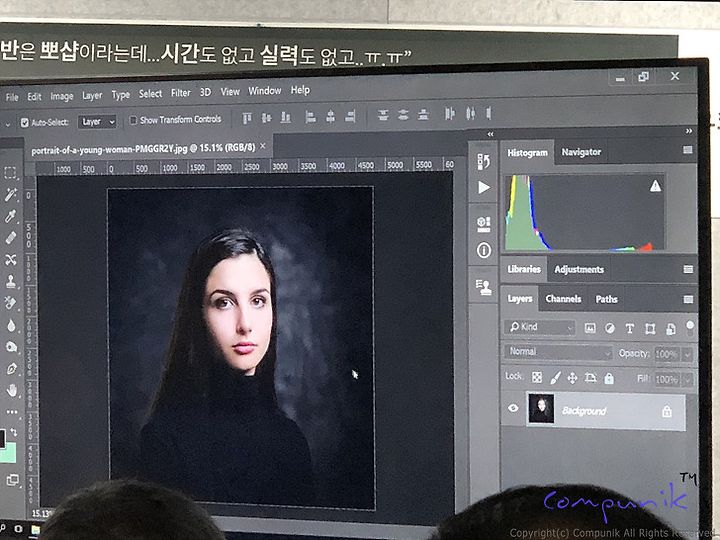The image size is (720, 540).
Task: Open the Opacity slider dropdown arrow
Action: 688,354
